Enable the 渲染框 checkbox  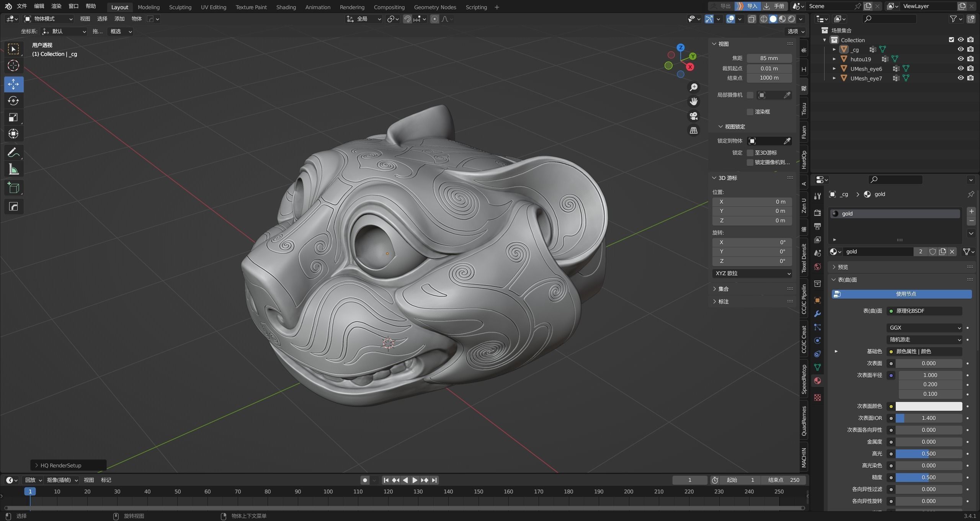coord(750,112)
